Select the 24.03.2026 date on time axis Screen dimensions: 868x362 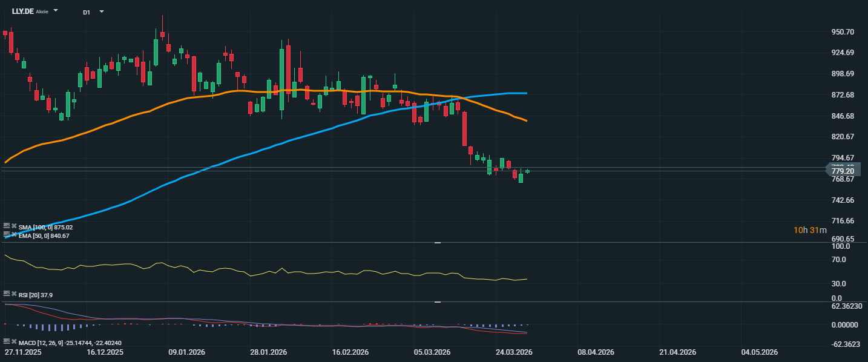tap(514, 352)
